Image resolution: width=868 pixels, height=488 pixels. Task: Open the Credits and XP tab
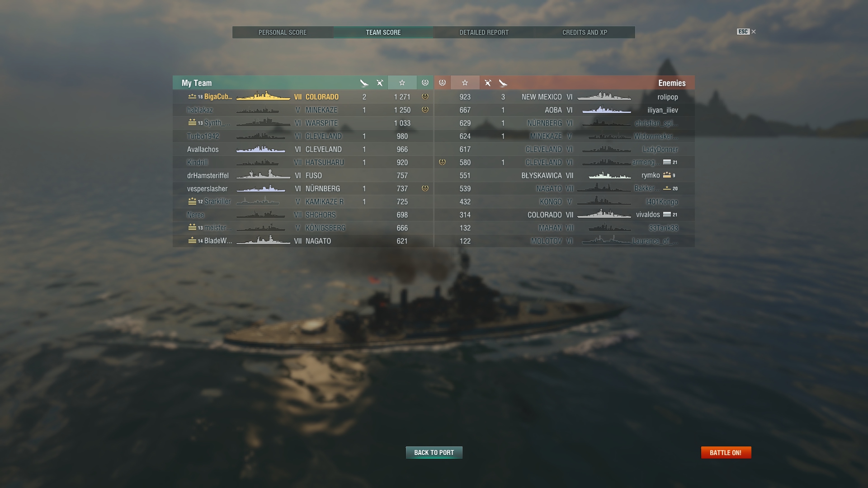click(585, 33)
